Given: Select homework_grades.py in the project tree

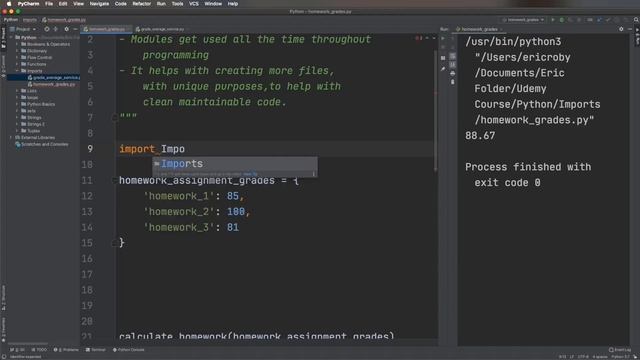Looking at the screenshot, I should click(x=52, y=84).
